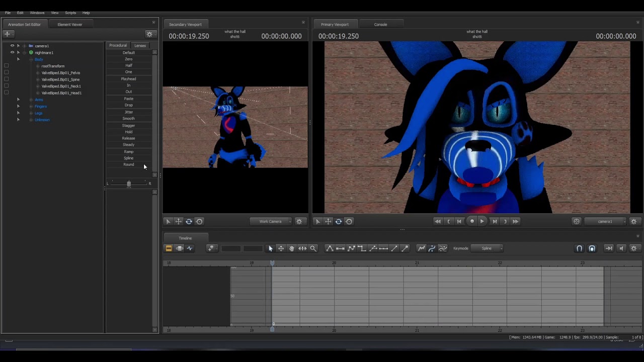Toggle the highlighted snap magnet icon in timeline
The image size is (644, 362).
(x=592, y=248)
